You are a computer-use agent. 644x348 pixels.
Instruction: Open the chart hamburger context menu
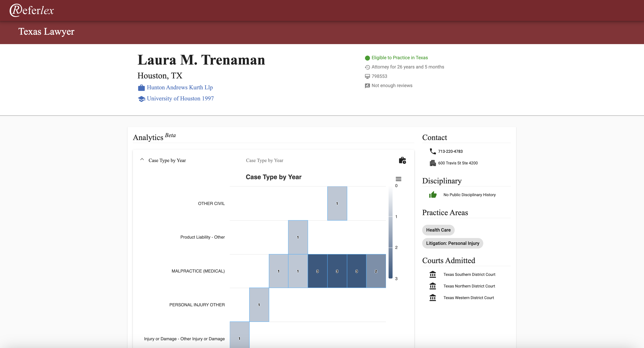[x=399, y=179]
